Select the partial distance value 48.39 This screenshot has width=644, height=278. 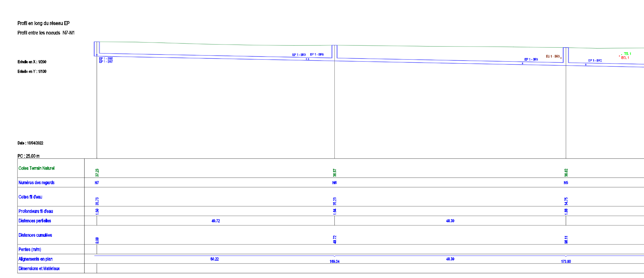pyautogui.click(x=450, y=221)
